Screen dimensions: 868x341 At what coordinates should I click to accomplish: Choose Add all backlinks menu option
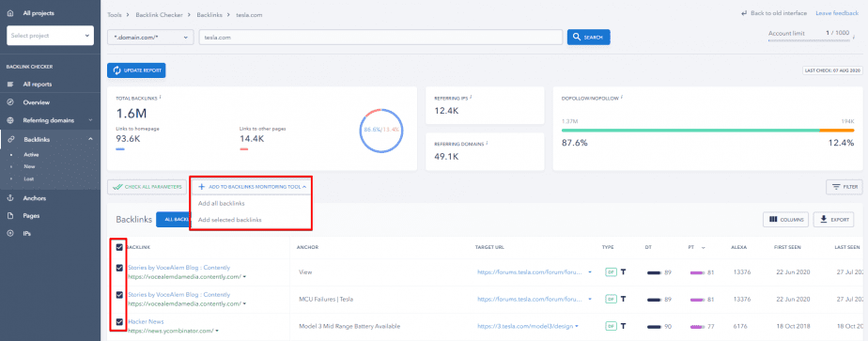(x=222, y=203)
